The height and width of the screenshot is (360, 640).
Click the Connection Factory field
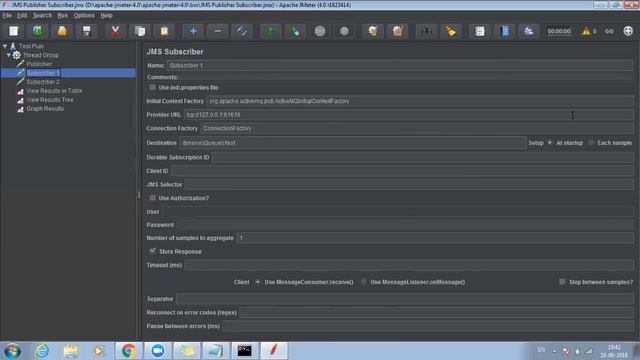[x=417, y=128]
